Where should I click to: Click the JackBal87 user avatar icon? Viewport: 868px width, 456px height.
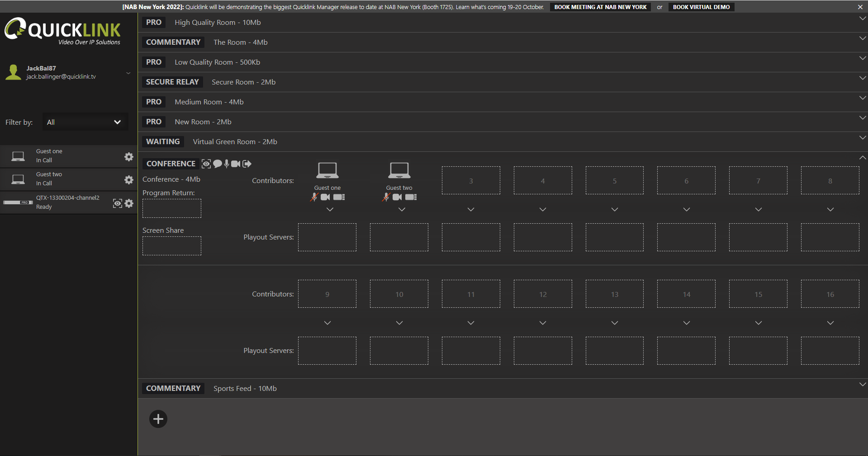pos(13,72)
